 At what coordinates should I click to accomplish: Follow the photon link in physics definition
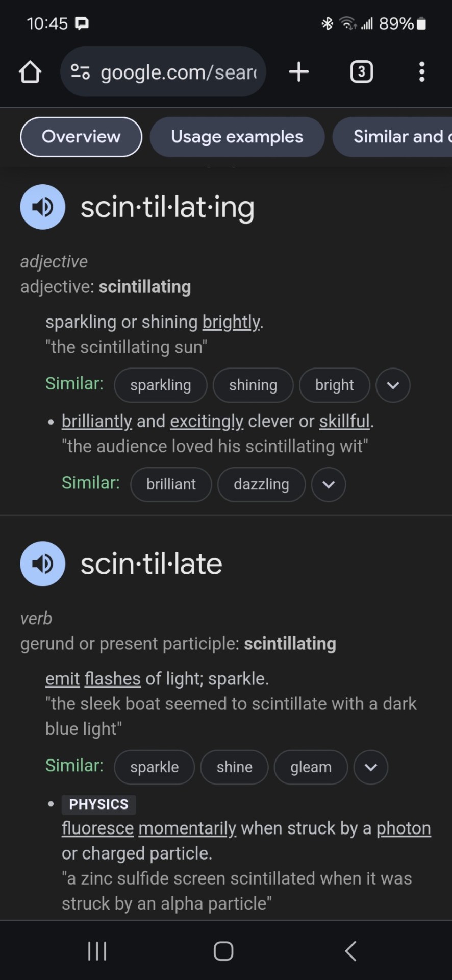click(x=404, y=828)
